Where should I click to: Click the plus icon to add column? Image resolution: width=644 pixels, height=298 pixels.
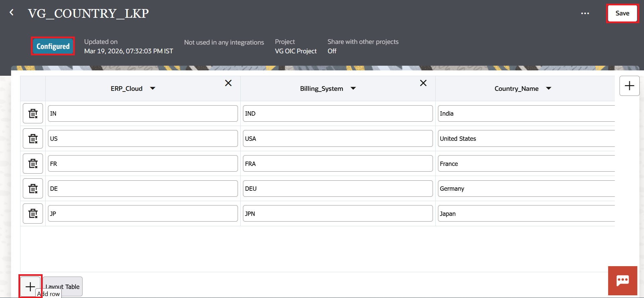pos(629,86)
